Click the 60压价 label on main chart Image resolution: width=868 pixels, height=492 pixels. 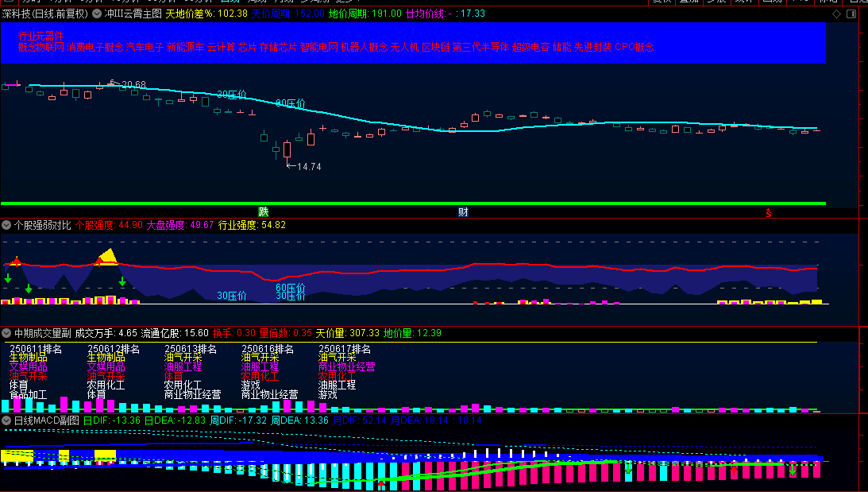pyautogui.click(x=291, y=103)
